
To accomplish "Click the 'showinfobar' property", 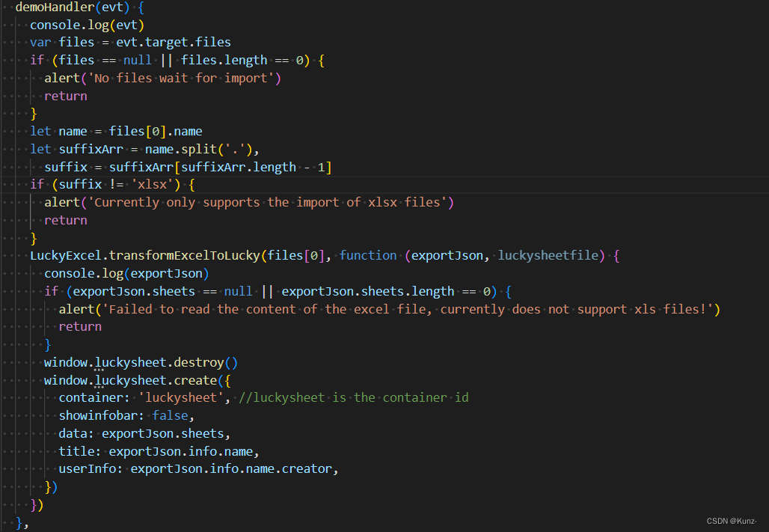I will coord(98,416).
